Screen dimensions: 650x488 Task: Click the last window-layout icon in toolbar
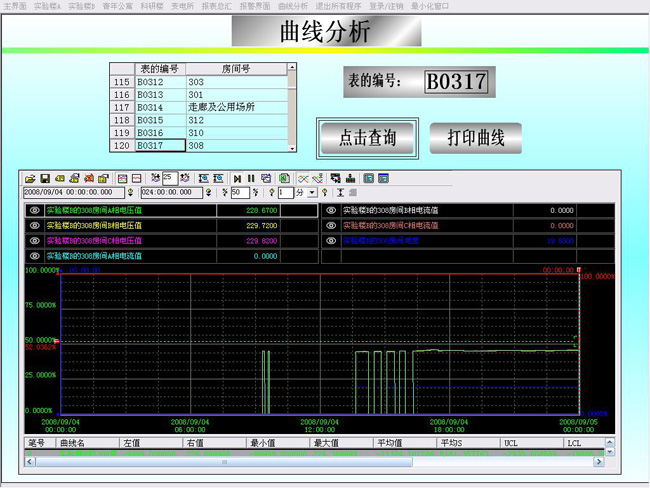pos(383,179)
